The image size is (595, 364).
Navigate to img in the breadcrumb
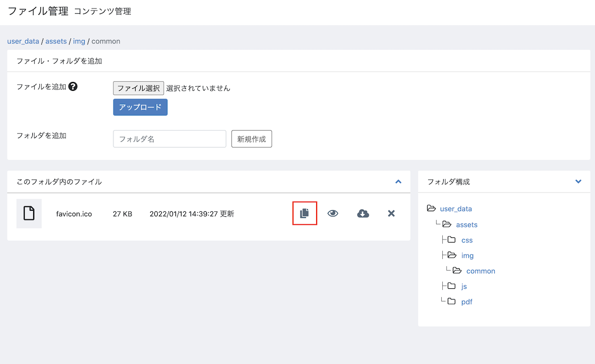pos(79,41)
